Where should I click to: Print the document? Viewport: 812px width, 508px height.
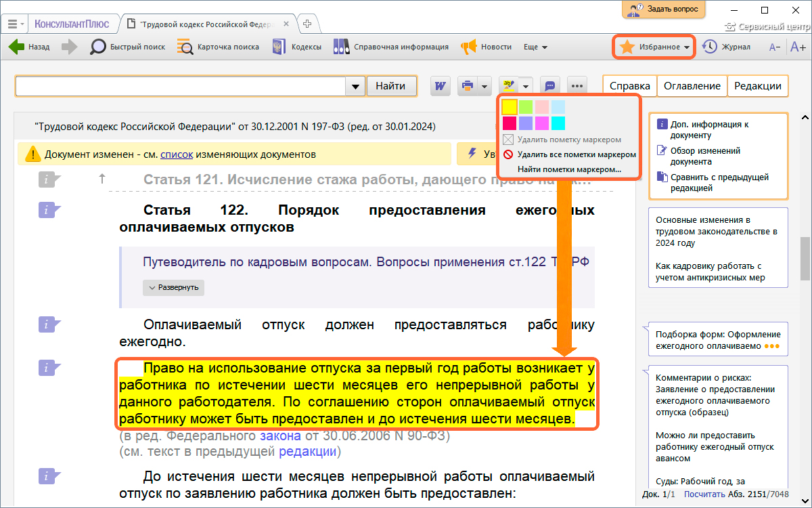[468, 86]
